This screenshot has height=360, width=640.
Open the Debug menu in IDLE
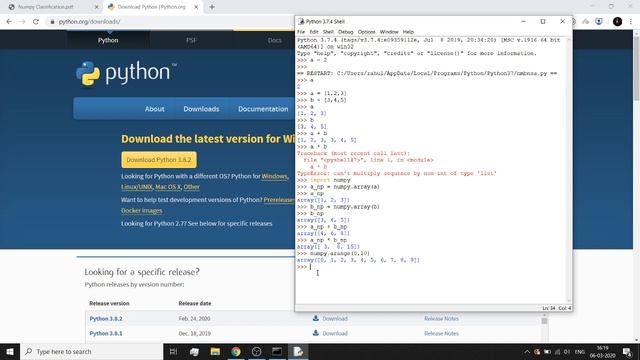pyautogui.click(x=345, y=32)
